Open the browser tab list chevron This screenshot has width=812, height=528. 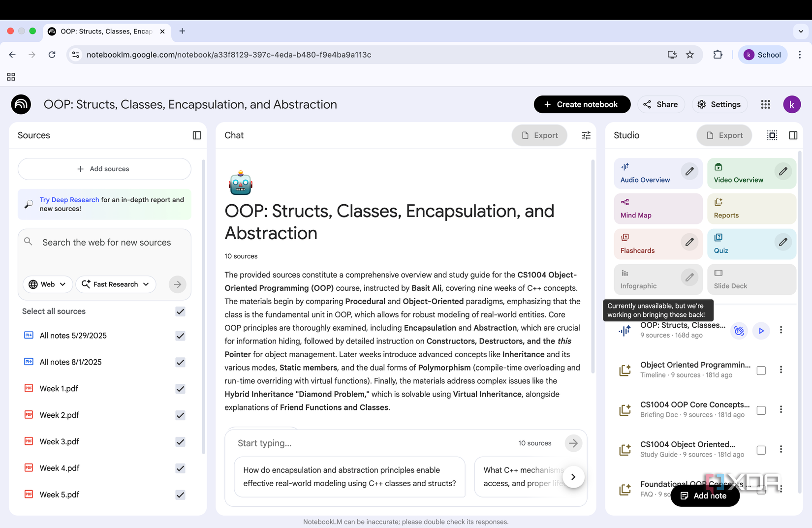[800, 31]
